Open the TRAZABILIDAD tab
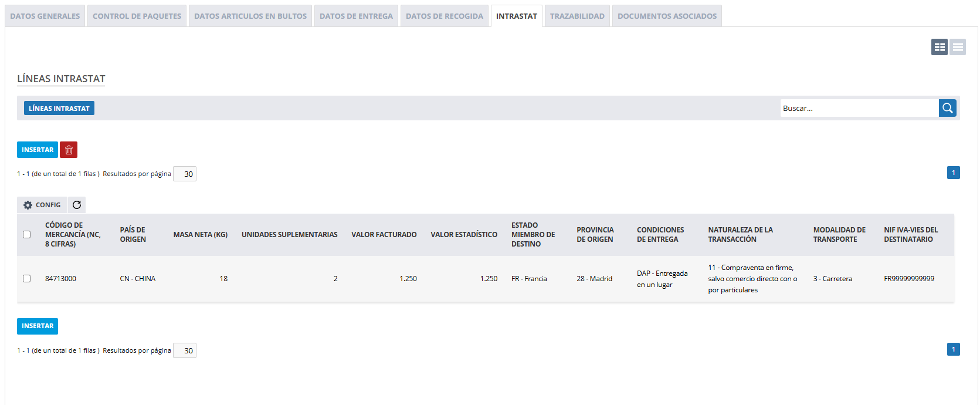The image size is (980, 405). click(x=577, y=16)
